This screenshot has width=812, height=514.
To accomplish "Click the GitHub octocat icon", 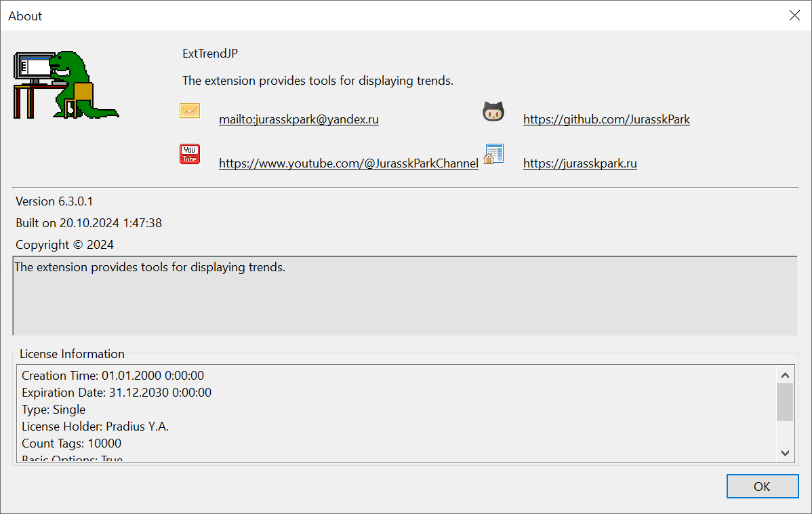I will click(x=493, y=111).
